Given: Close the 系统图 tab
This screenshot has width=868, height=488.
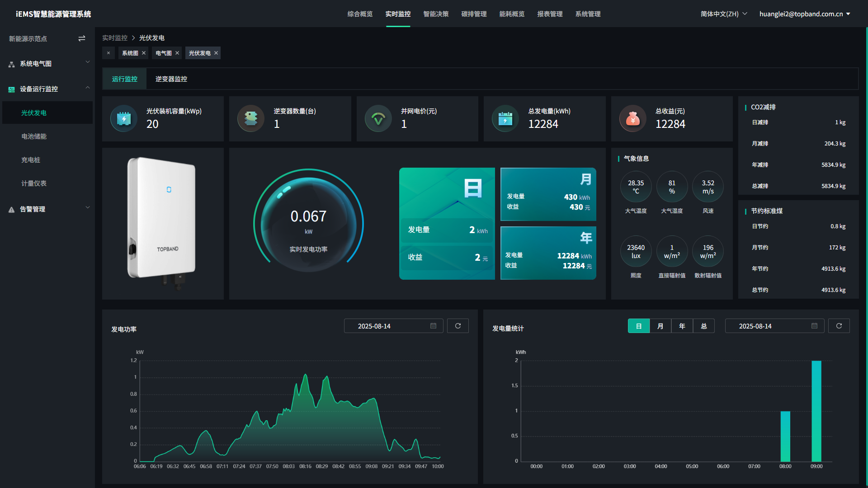Looking at the screenshot, I should pos(144,53).
